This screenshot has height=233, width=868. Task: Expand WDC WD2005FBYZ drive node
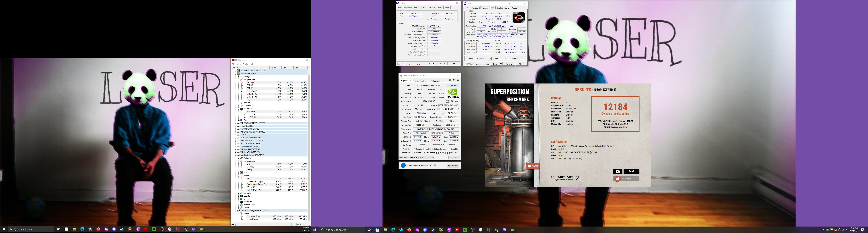point(235,123)
